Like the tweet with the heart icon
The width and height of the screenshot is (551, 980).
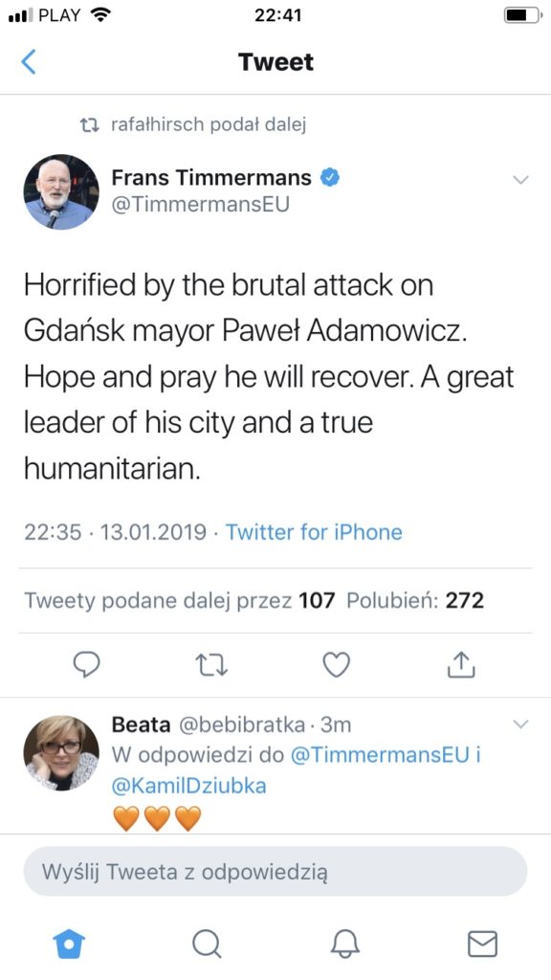(337, 665)
